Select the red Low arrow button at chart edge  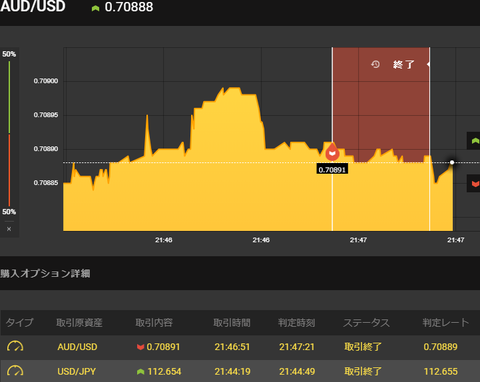pos(475,183)
